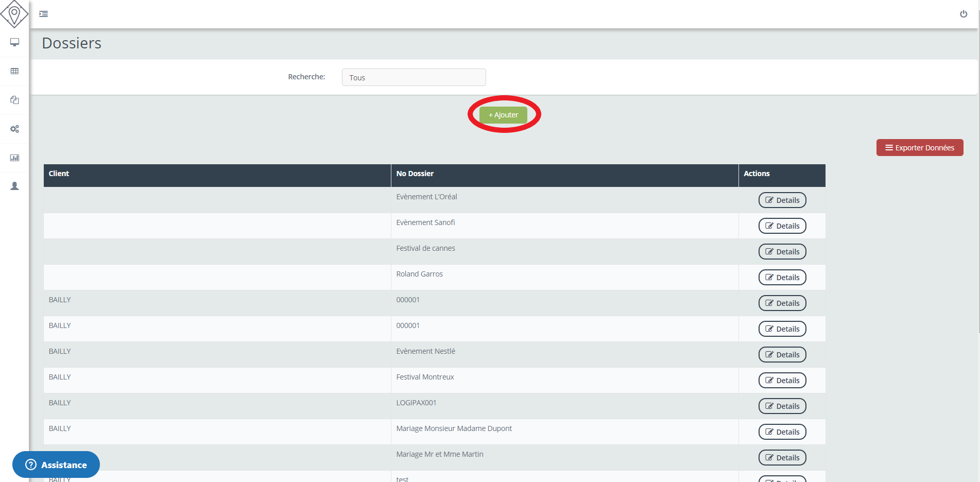Open the user profile sidebar icon
This screenshot has height=482, width=980.
(x=14, y=186)
